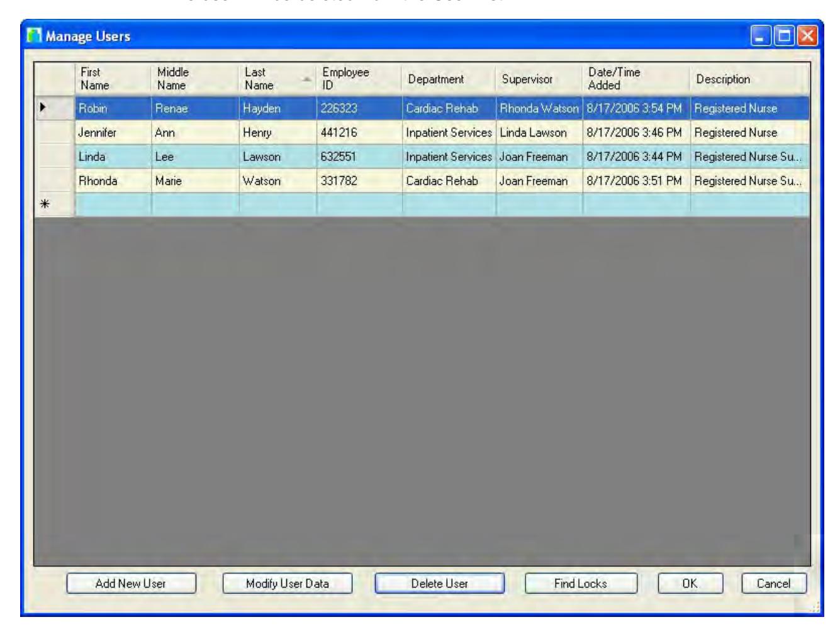Select last name cell Lawson
The height and width of the screenshot is (639, 840).
click(278, 157)
